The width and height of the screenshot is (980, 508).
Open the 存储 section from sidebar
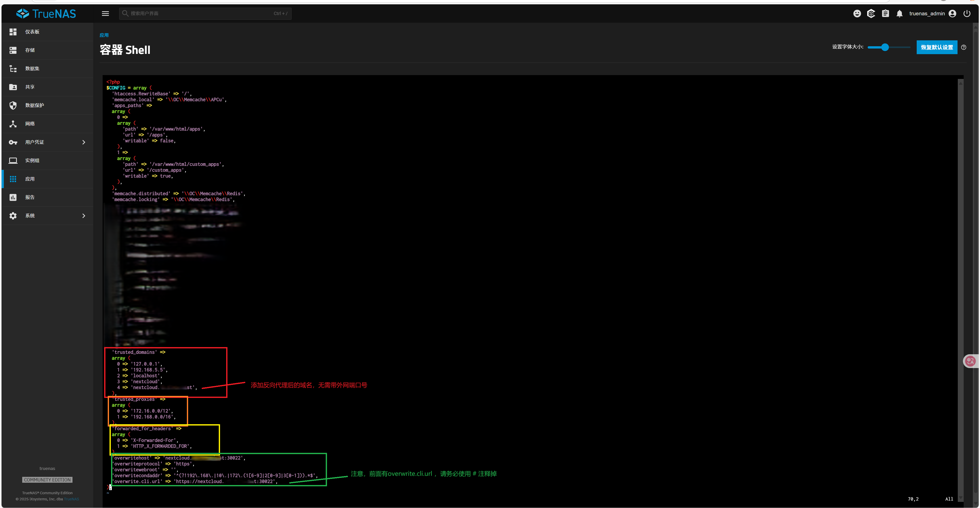(x=30, y=50)
